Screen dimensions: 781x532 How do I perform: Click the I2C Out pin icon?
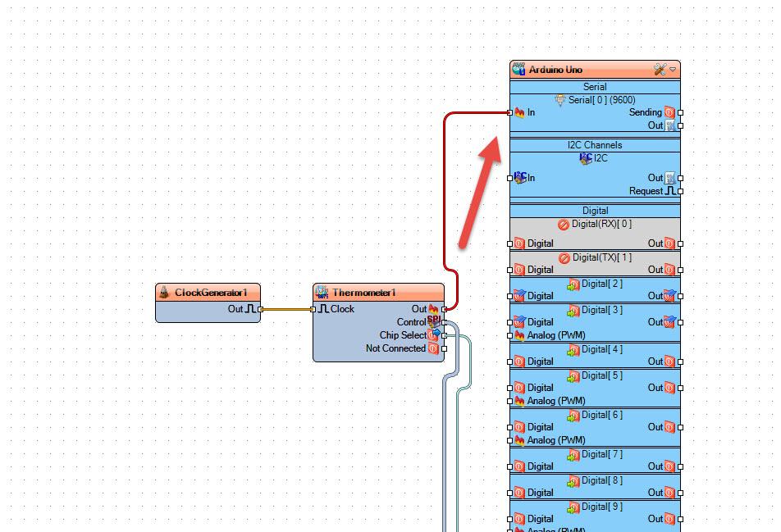pyautogui.click(x=669, y=178)
